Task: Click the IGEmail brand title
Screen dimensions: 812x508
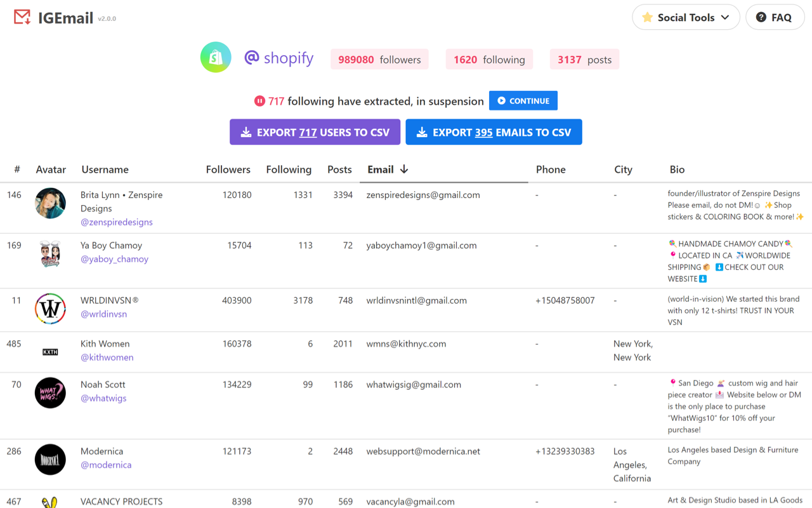Action: 65,18
